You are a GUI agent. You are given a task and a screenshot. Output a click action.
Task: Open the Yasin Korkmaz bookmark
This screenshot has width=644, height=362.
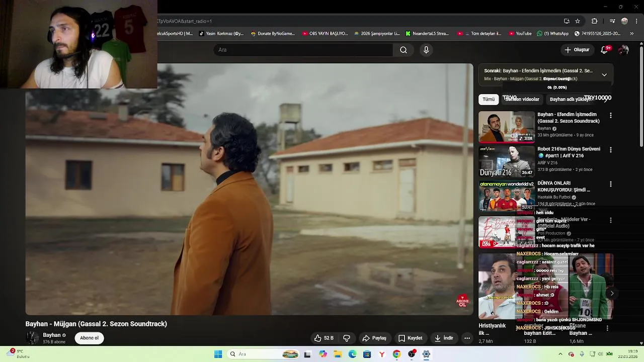point(221,34)
